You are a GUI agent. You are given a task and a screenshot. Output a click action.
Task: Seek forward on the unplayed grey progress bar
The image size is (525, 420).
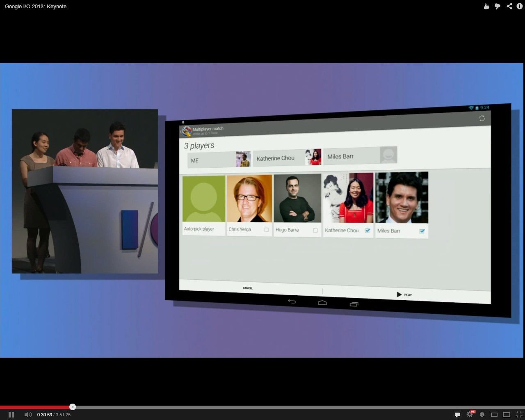click(x=299, y=407)
